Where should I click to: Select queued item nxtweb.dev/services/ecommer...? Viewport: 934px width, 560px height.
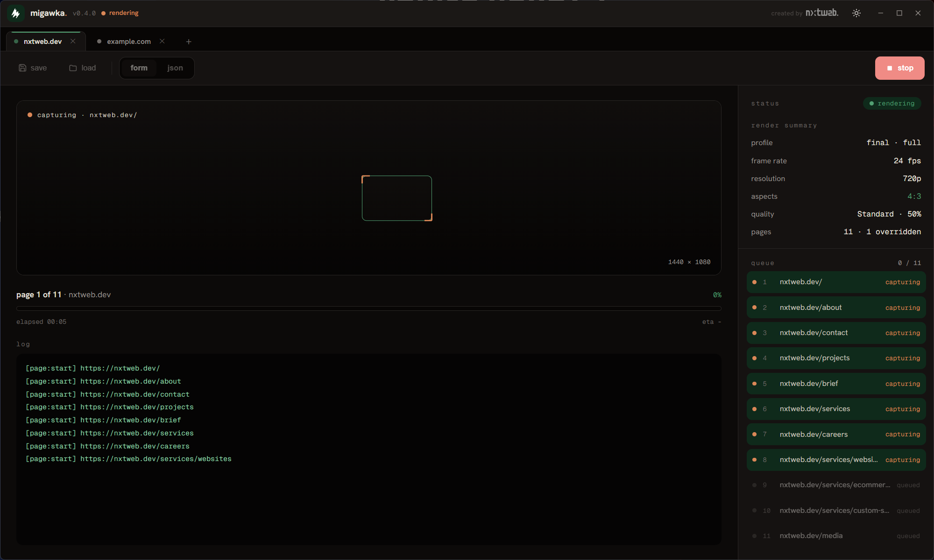click(x=836, y=485)
